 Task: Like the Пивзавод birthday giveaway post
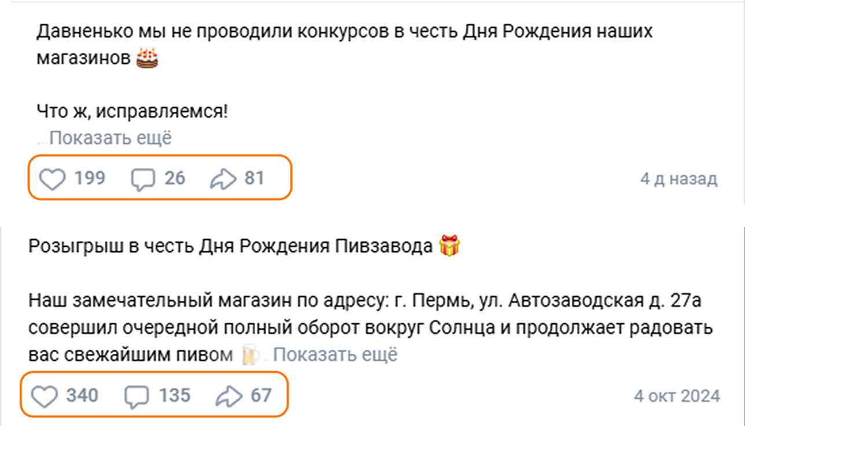tap(44, 397)
